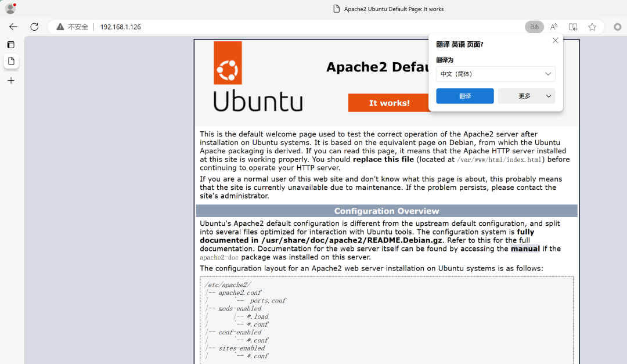Click the blue 翻译 button
Screen dimensions: 627x364
click(x=464, y=96)
